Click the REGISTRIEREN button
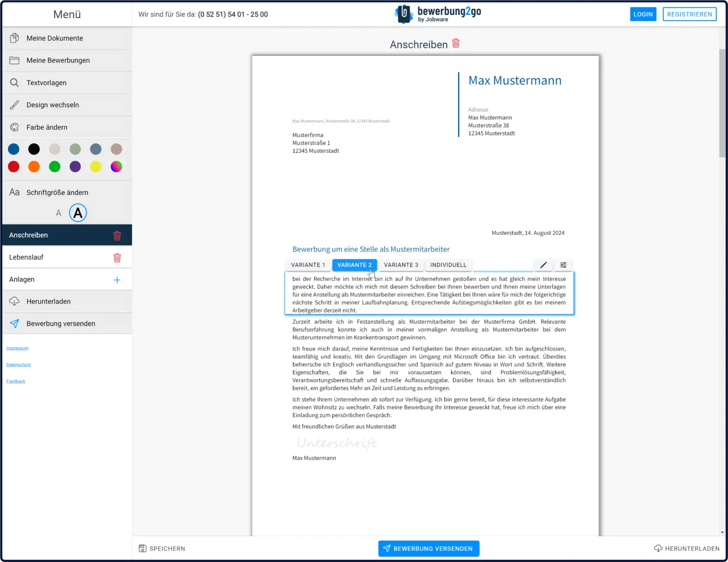The image size is (728, 562). tap(690, 14)
